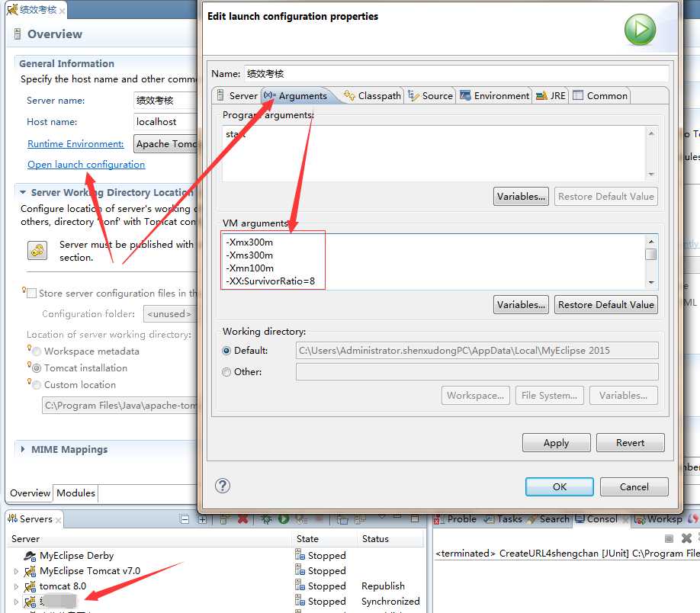Screen dimensions: 700x613
Task: Click Collapse All icon in Servers view toolbar
Action: click(185, 519)
